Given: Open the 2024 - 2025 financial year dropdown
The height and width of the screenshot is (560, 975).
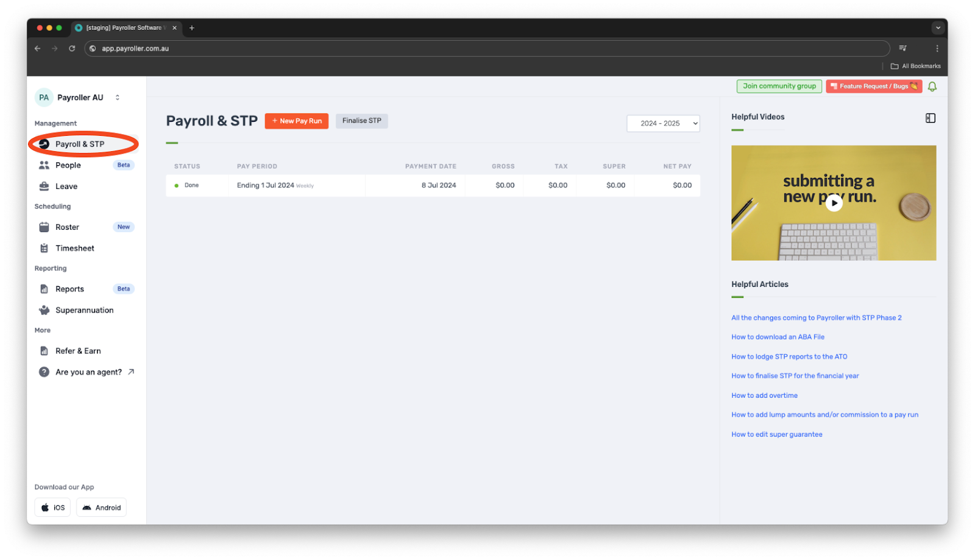Looking at the screenshot, I should (663, 123).
